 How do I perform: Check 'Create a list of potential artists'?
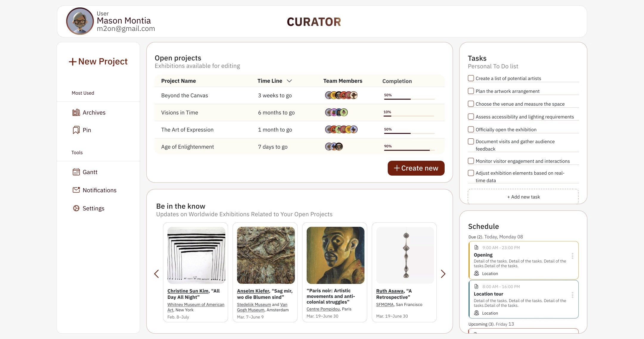(471, 78)
